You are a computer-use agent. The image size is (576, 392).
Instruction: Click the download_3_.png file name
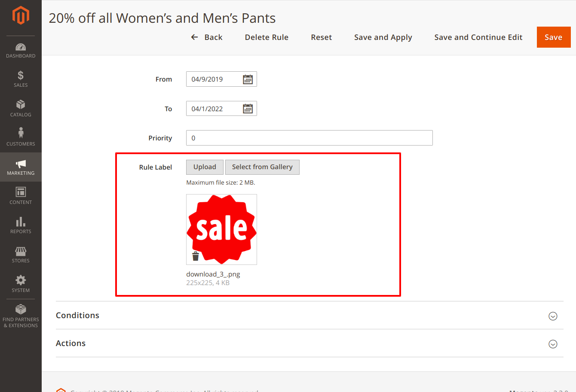click(x=213, y=274)
